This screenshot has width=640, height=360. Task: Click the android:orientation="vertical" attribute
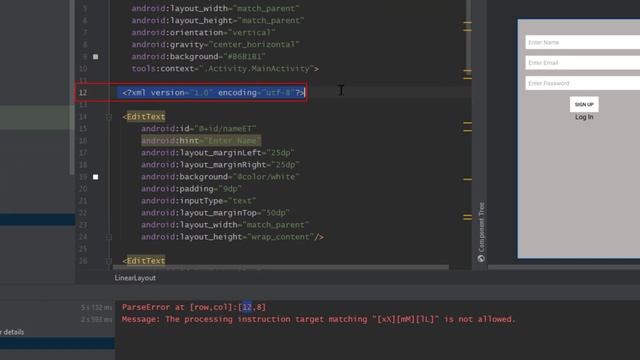click(x=203, y=32)
